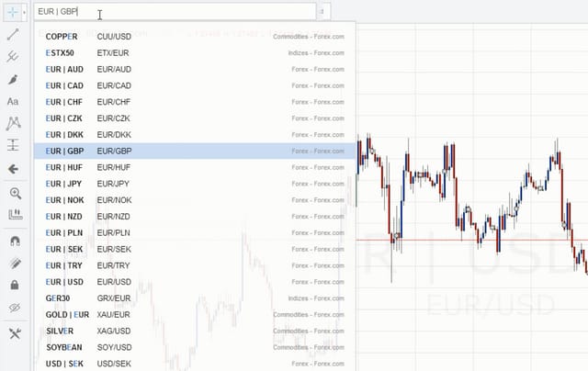This screenshot has width=588, height=371.
Task: Choose EUR | CAD symbol
Action: (x=195, y=85)
